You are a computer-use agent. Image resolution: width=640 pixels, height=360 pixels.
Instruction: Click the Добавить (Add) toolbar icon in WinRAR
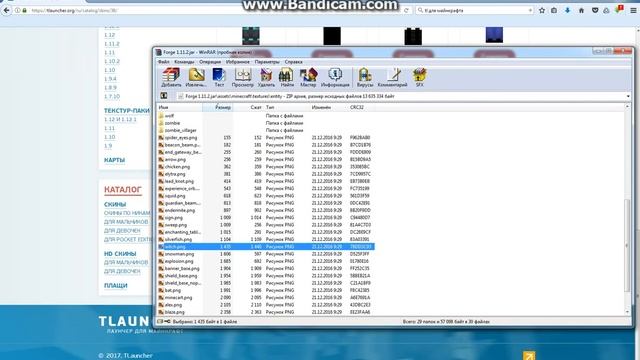[171, 78]
